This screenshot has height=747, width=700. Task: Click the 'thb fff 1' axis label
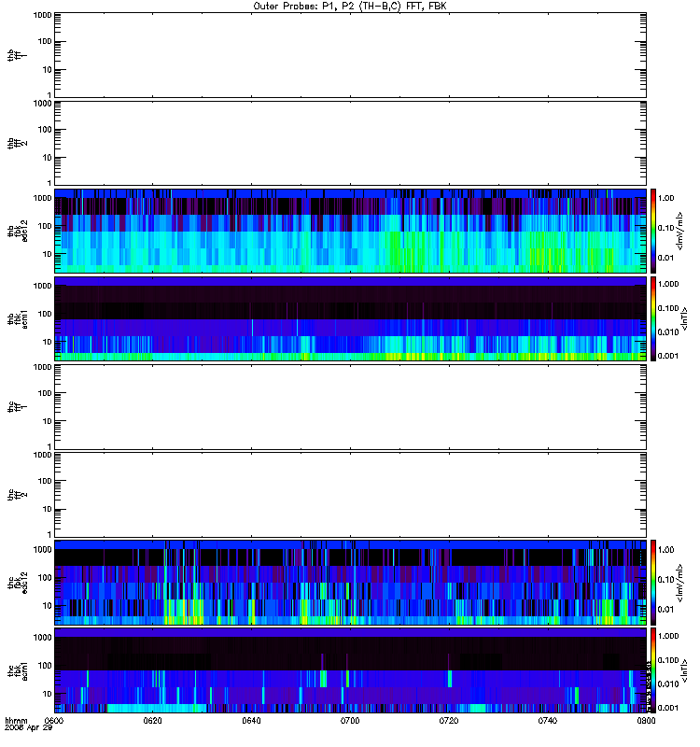pos(17,55)
